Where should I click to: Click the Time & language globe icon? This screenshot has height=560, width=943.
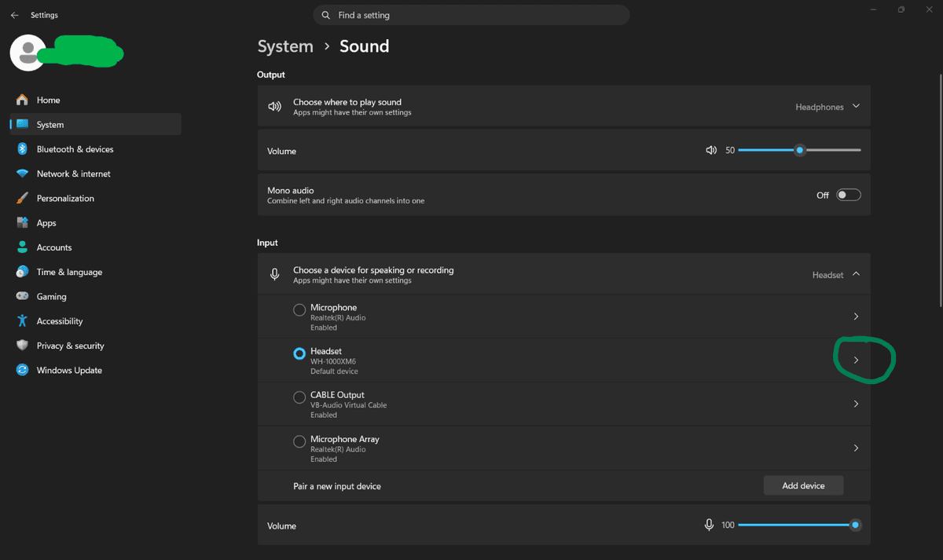[22, 272]
